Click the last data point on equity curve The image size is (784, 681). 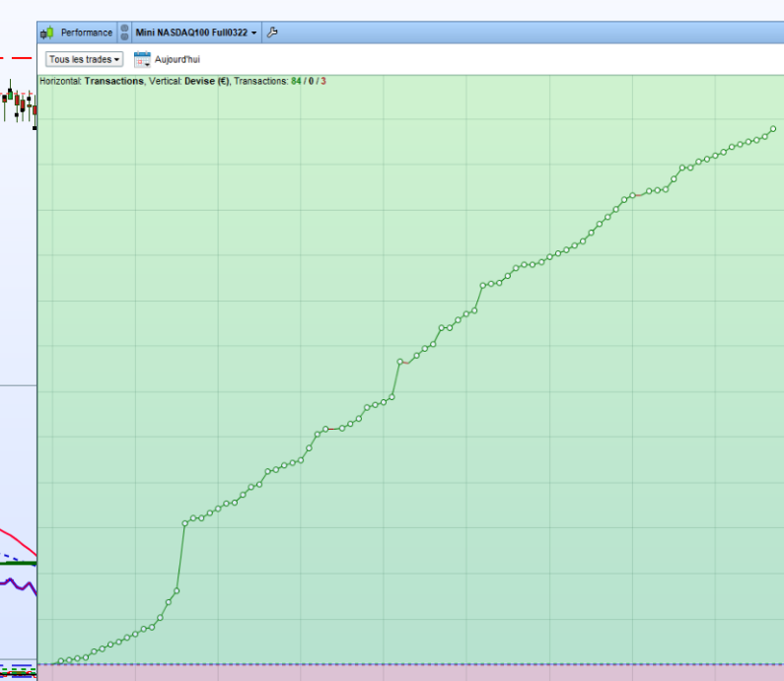coord(772,129)
